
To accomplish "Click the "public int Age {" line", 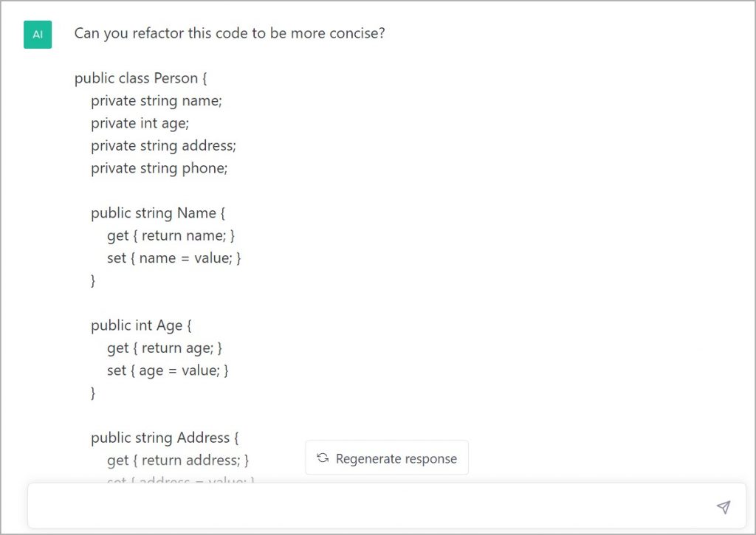I will pyautogui.click(x=141, y=325).
